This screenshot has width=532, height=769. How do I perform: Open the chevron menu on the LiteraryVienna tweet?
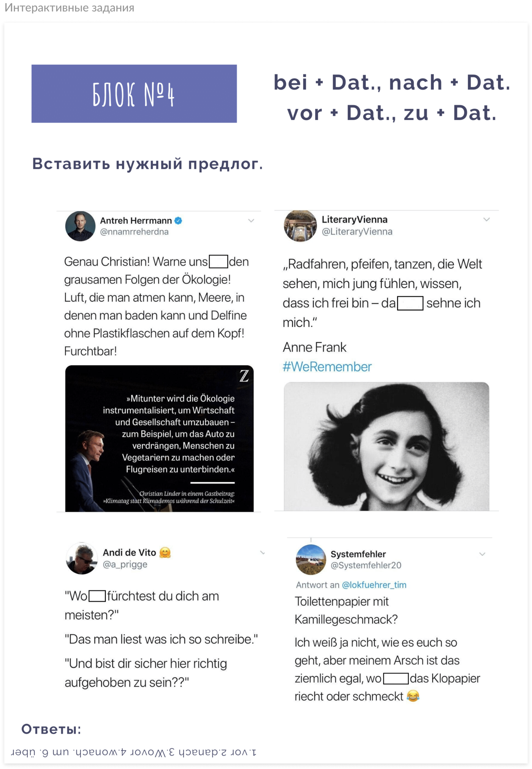pyautogui.click(x=487, y=220)
